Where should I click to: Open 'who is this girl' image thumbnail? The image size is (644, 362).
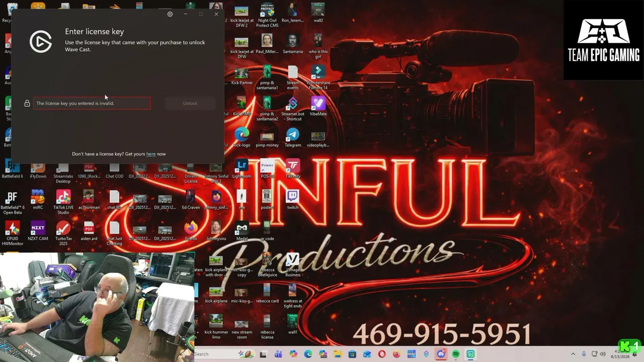pyautogui.click(x=318, y=46)
